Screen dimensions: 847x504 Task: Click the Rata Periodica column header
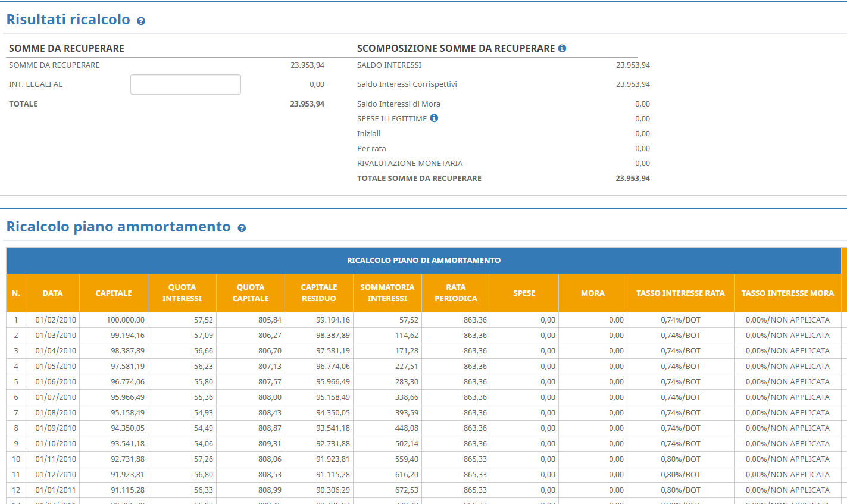tap(455, 293)
